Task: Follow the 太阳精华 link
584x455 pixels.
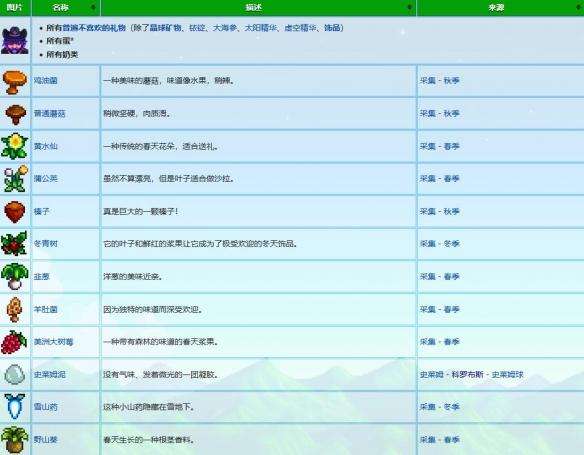Action: [260, 28]
